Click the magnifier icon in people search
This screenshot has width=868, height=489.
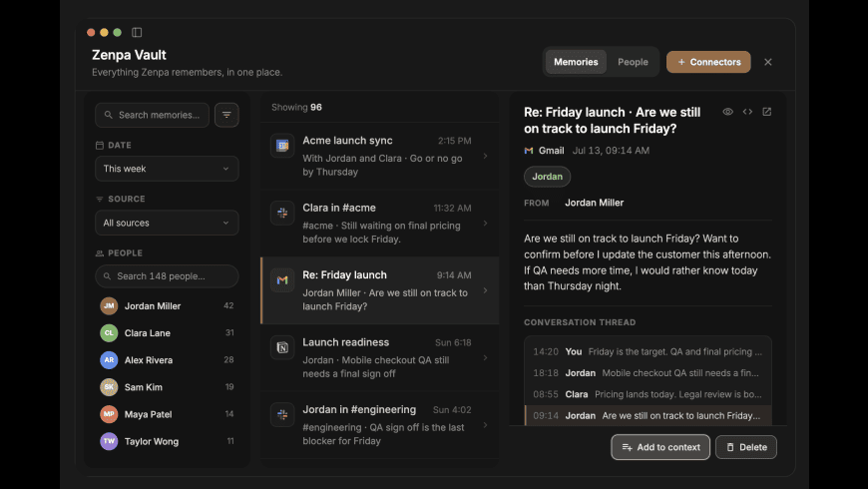(108, 276)
